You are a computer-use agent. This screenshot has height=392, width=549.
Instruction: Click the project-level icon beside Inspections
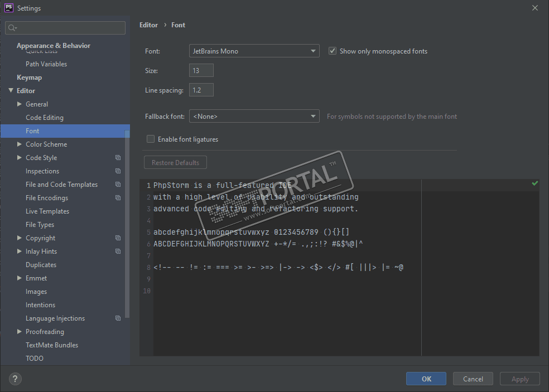118,171
